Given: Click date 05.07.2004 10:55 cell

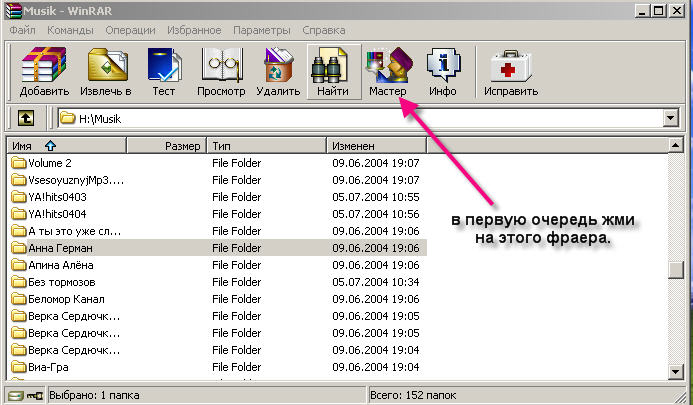Looking at the screenshot, I should click(x=376, y=197).
